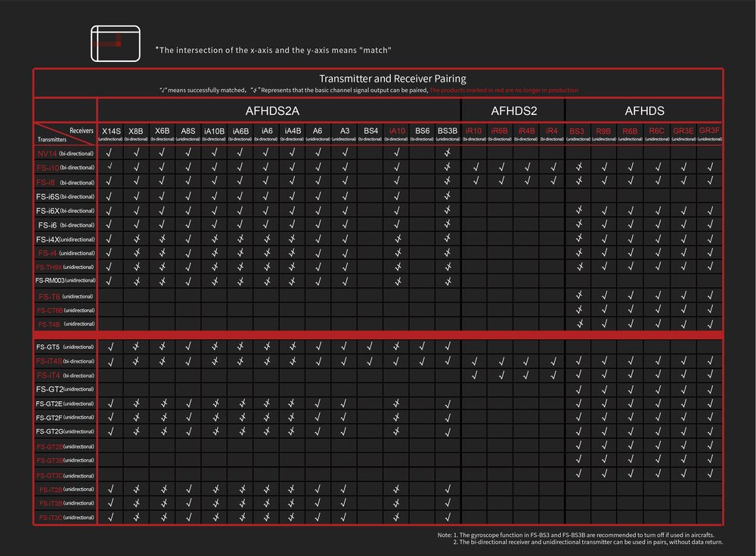
Task: Select the FS-GT2E transmitter row label
Action: pyautogui.click(x=64, y=403)
